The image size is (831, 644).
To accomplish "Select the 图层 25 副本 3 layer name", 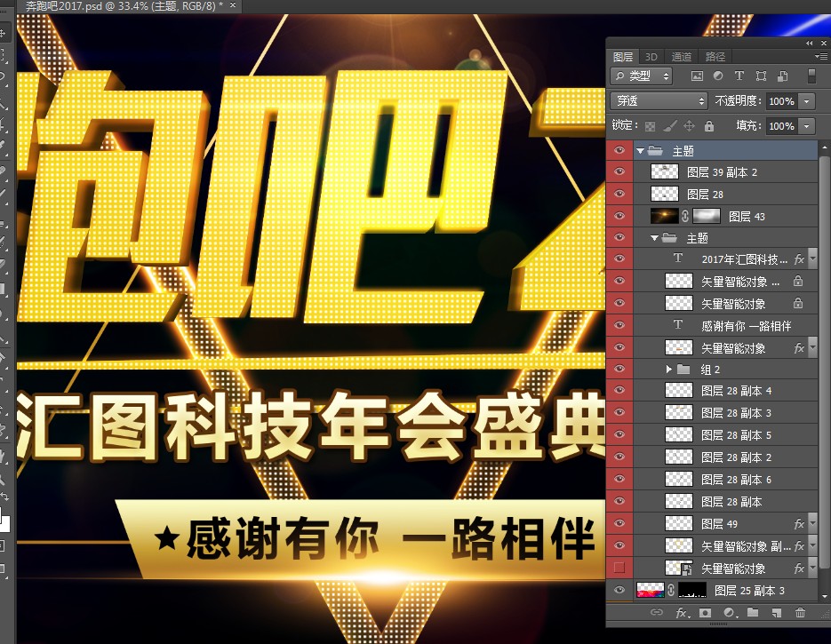I will tap(749, 591).
